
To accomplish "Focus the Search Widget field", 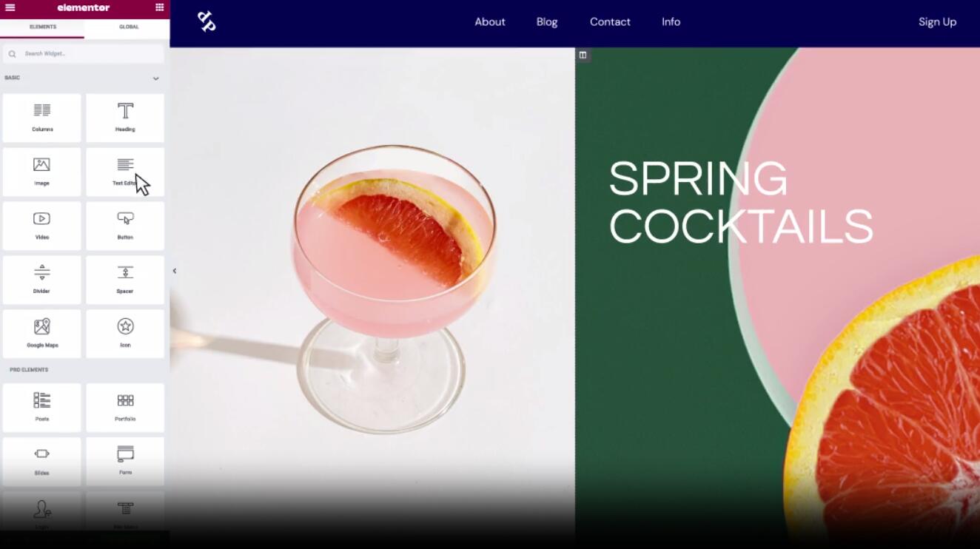I will point(83,53).
